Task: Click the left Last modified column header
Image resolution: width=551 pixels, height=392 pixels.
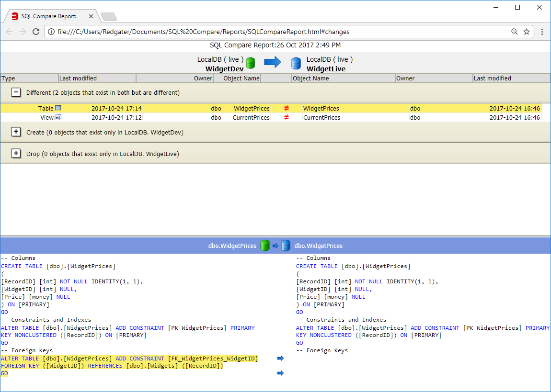Action: coord(97,78)
